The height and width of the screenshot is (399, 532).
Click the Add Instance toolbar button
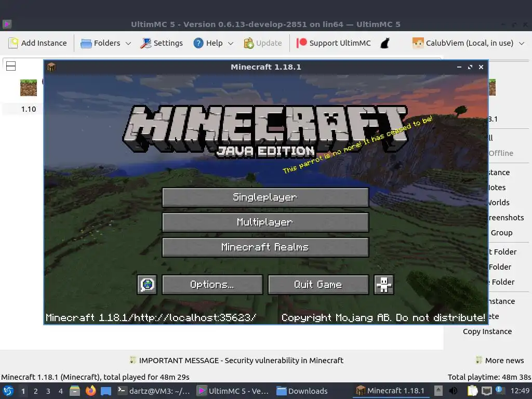coord(37,43)
